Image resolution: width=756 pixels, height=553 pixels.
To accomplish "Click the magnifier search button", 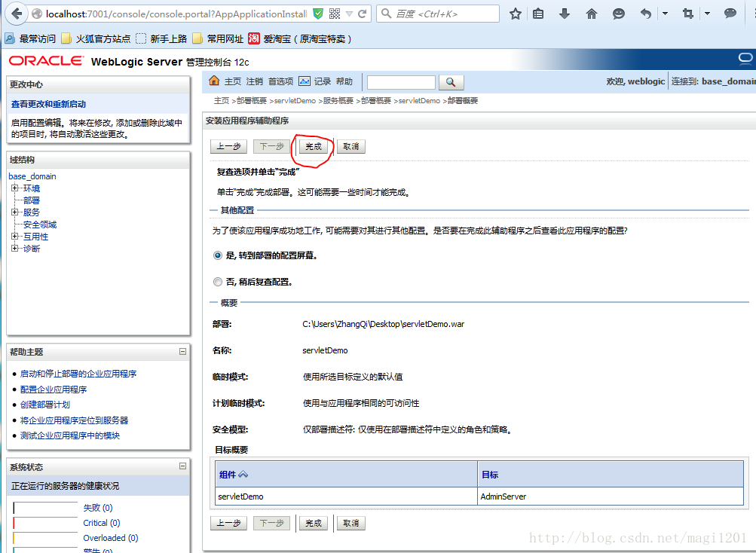I will pyautogui.click(x=451, y=82).
